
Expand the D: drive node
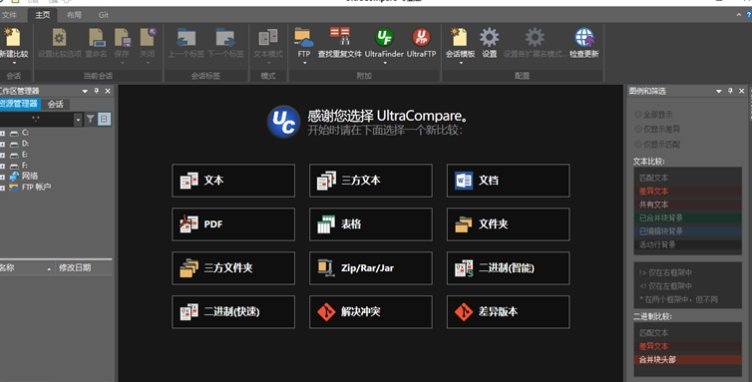[2, 144]
